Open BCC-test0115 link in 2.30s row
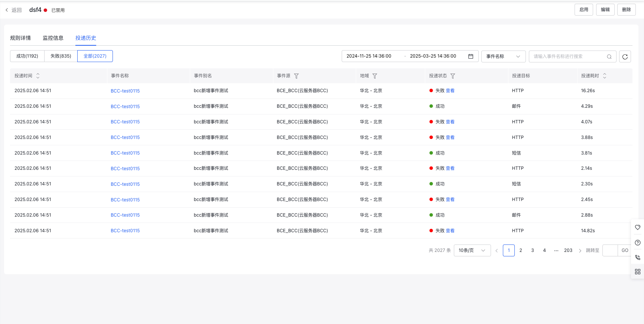The width and height of the screenshot is (644, 324). [125, 184]
